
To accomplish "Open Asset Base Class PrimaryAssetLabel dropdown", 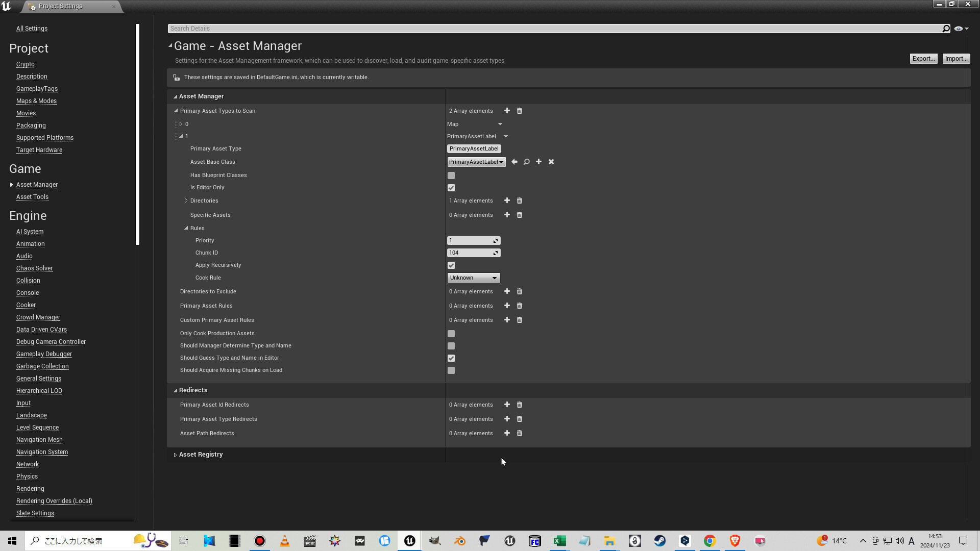I will coord(476,162).
